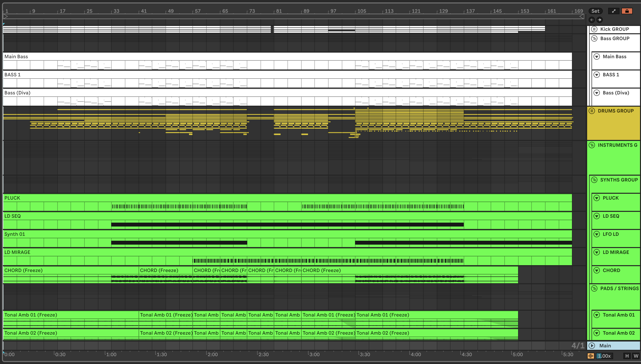This screenshot has width=641, height=364.
Task: Unfold the Kick GROUP track
Action: (x=594, y=29)
